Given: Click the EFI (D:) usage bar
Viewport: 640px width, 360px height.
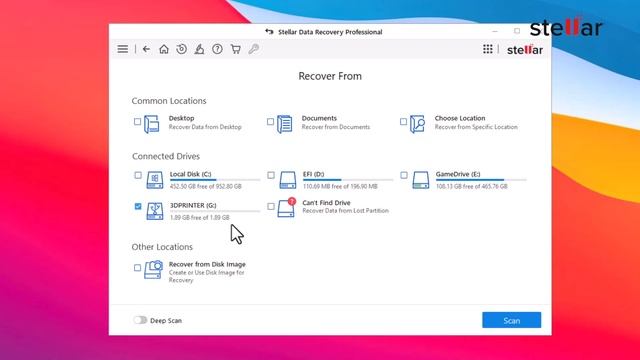Looking at the screenshot, I should (348, 180).
